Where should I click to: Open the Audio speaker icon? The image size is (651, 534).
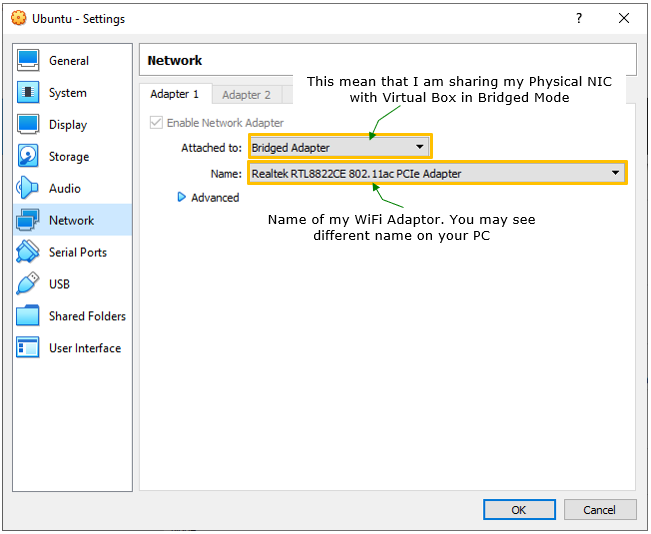[27, 188]
